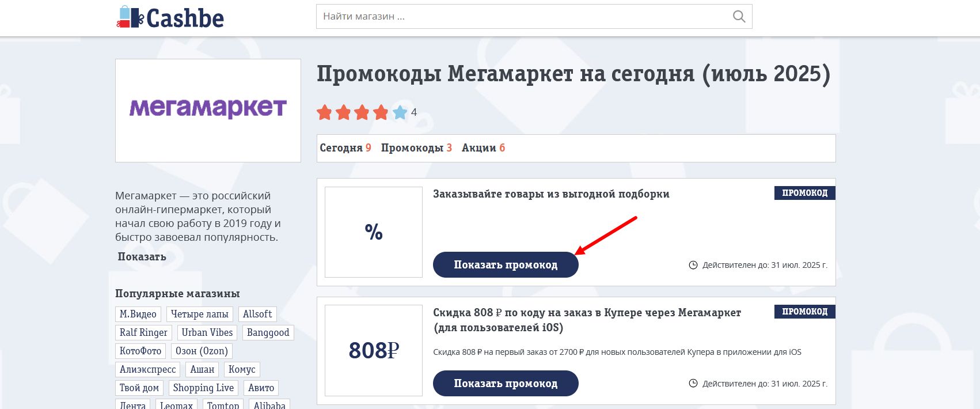Open the Urban Vibes store link
The width and height of the screenshot is (980, 409).
[207, 332]
